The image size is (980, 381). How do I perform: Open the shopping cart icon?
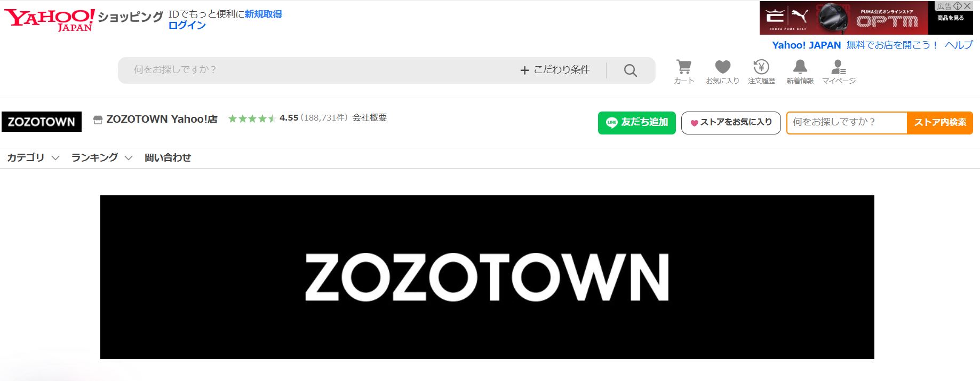(x=684, y=72)
